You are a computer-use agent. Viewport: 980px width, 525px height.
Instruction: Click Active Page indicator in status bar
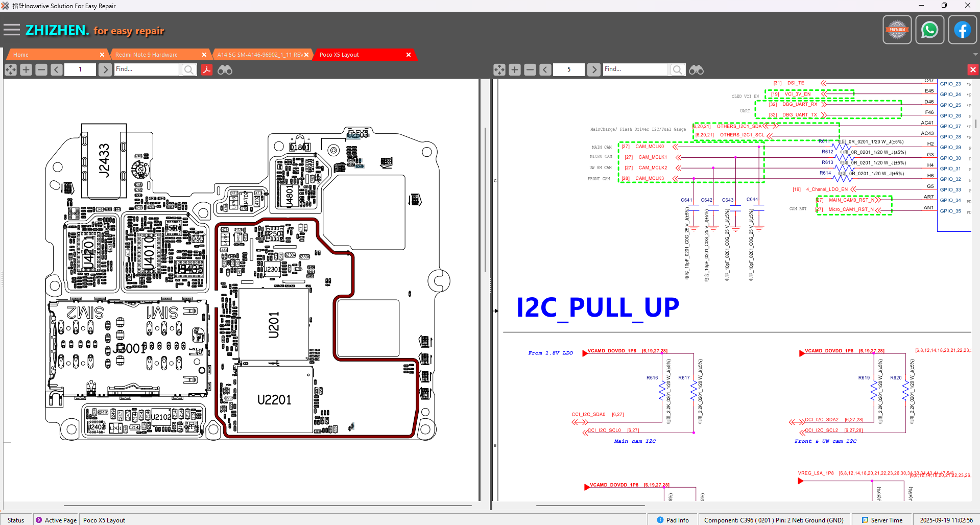click(56, 520)
